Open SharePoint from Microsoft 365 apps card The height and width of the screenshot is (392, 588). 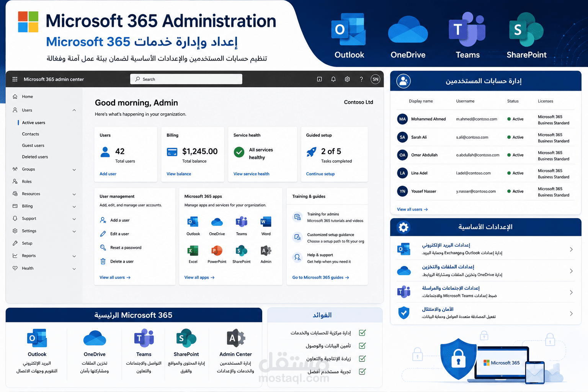pos(242,251)
